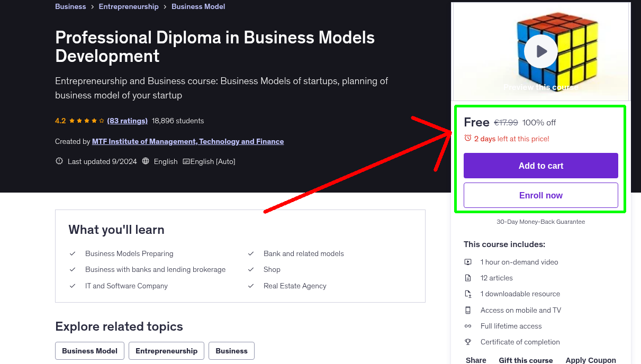The height and width of the screenshot is (364, 641).
Task: Click the downloadable resource icon
Action: pos(468,294)
